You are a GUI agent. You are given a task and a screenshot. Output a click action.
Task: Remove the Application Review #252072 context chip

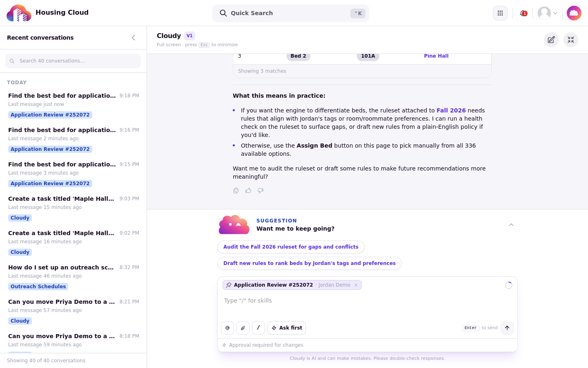356,285
